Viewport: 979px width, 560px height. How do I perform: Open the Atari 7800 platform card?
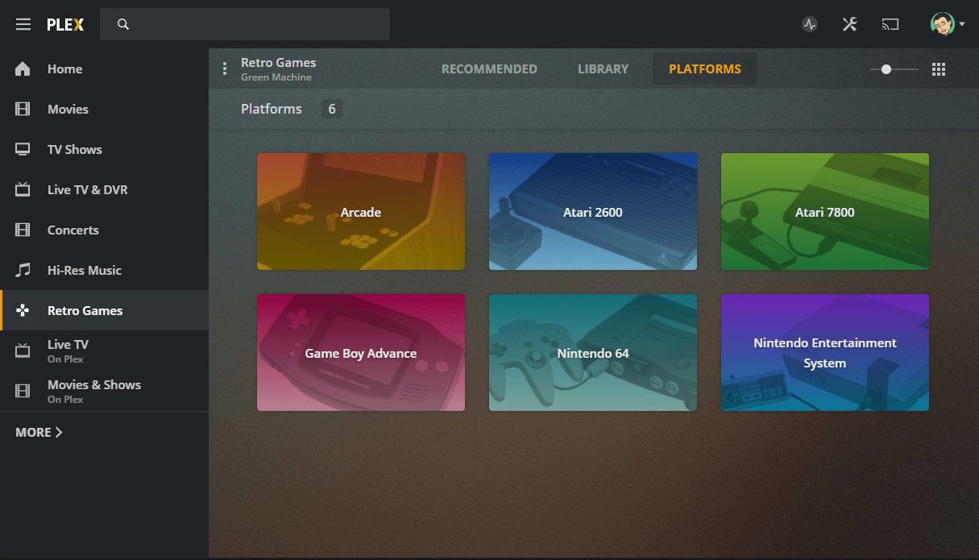825,212
